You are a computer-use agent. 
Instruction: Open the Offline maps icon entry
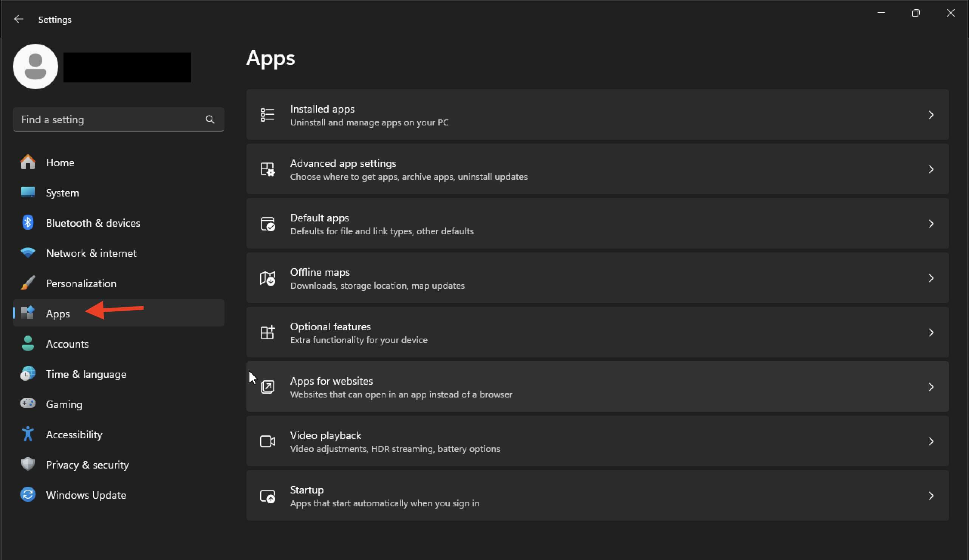tap(267, 278)
